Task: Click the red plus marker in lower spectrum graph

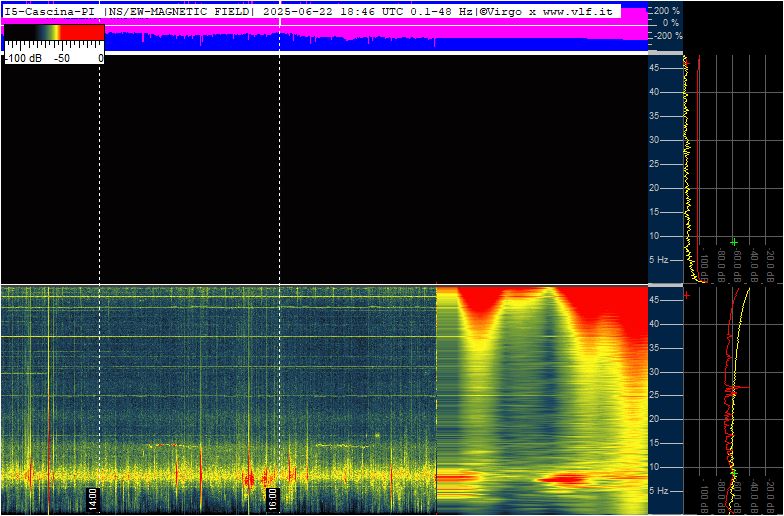Action: [x=686, y=296]
